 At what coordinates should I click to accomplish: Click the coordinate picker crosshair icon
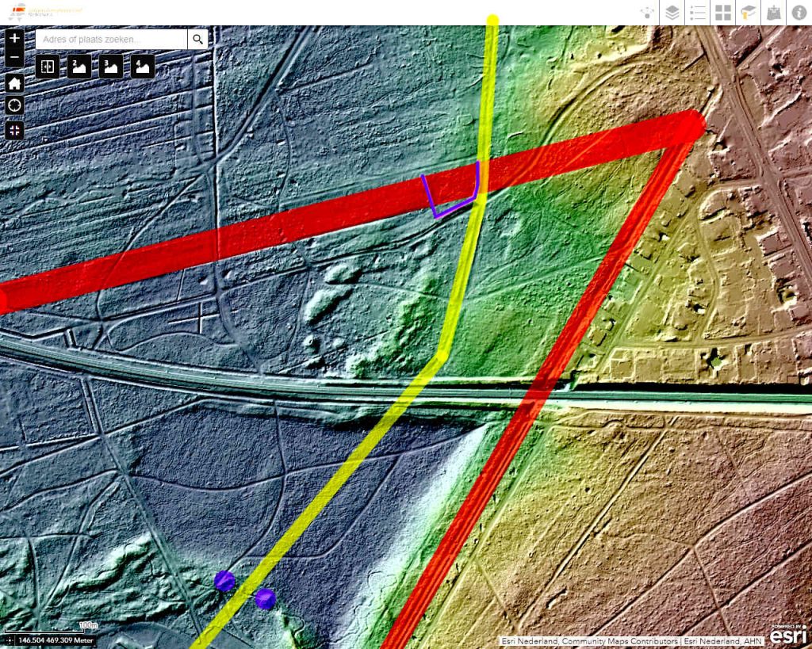(x=9, y=640)
